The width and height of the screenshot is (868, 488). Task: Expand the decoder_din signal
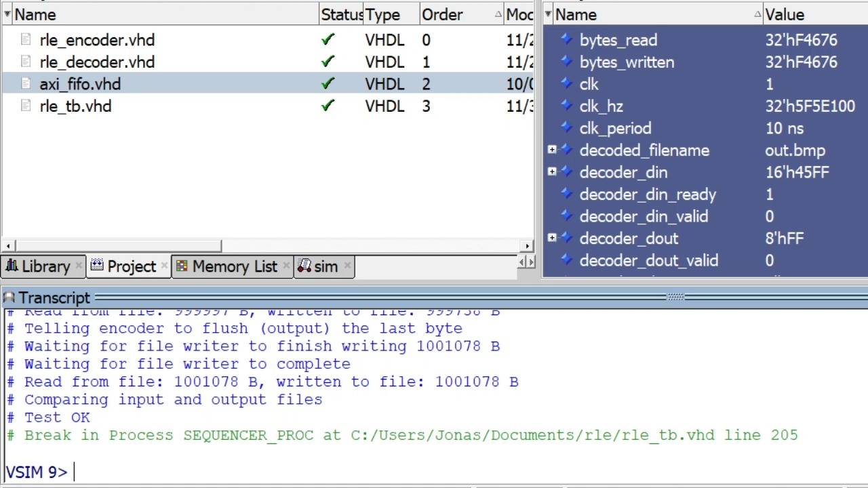coord(552,172)
